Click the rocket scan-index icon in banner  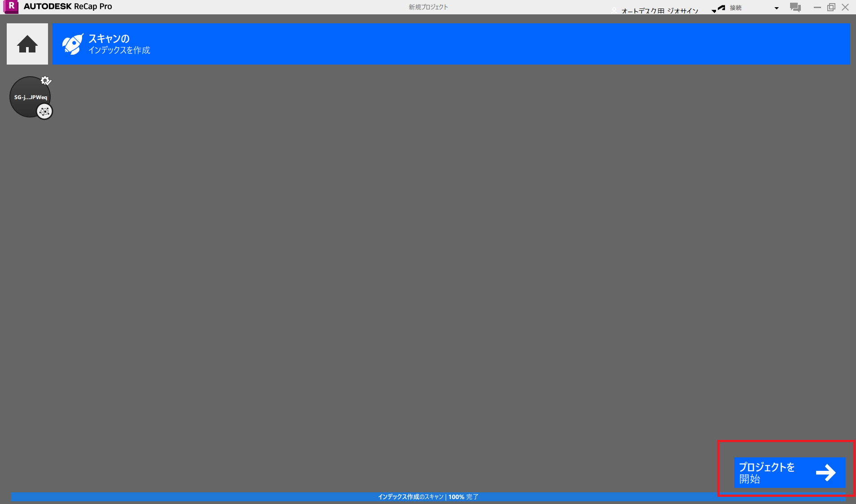72,44
